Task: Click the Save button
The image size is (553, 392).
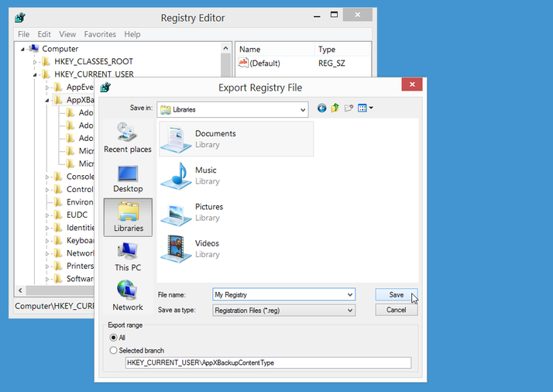Action: 396,294
